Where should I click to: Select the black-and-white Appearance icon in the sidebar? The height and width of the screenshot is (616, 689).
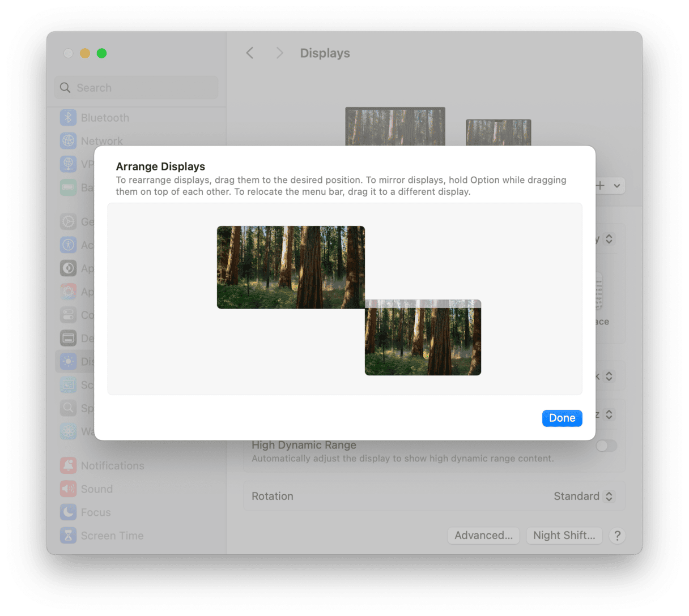pyautogui.click(x=69, y=268)
